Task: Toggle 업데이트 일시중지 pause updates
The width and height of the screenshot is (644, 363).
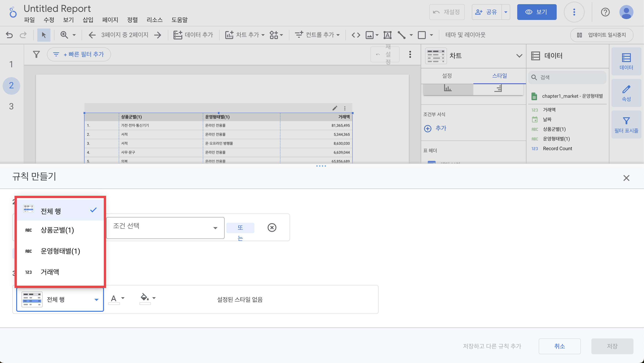Action: pyautogui.click(x=601, y=35)
